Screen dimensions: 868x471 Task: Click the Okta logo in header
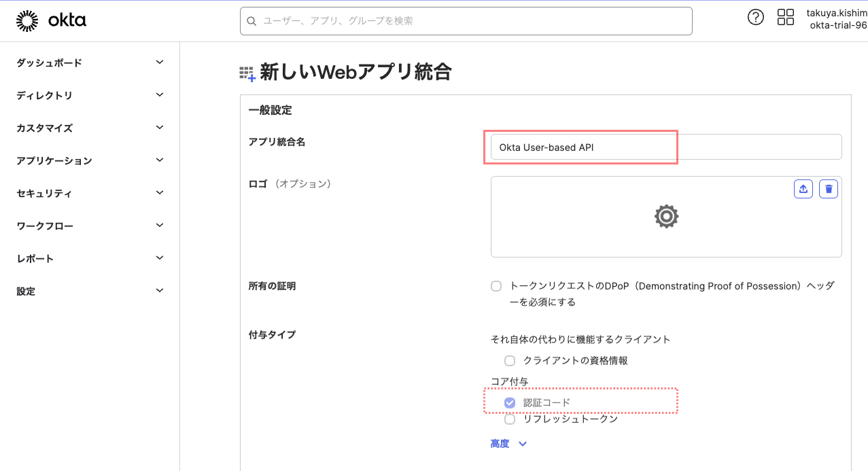51,21
